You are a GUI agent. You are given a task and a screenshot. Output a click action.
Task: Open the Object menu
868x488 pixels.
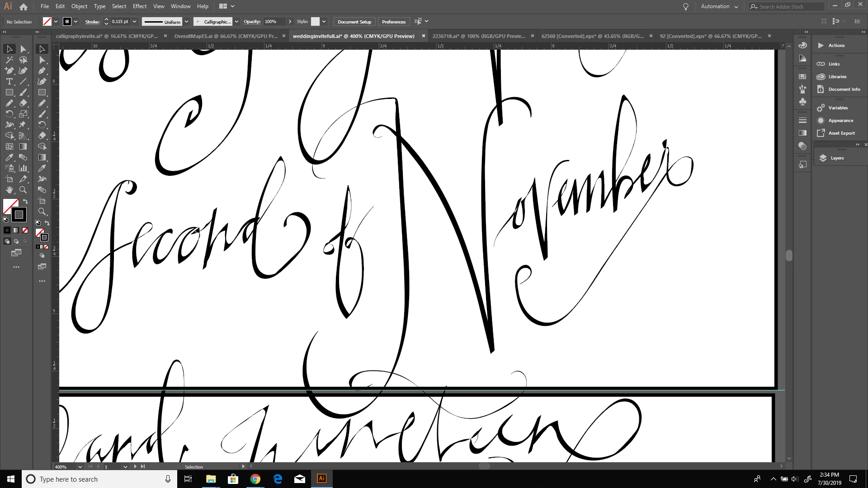[x=79, y=6]
